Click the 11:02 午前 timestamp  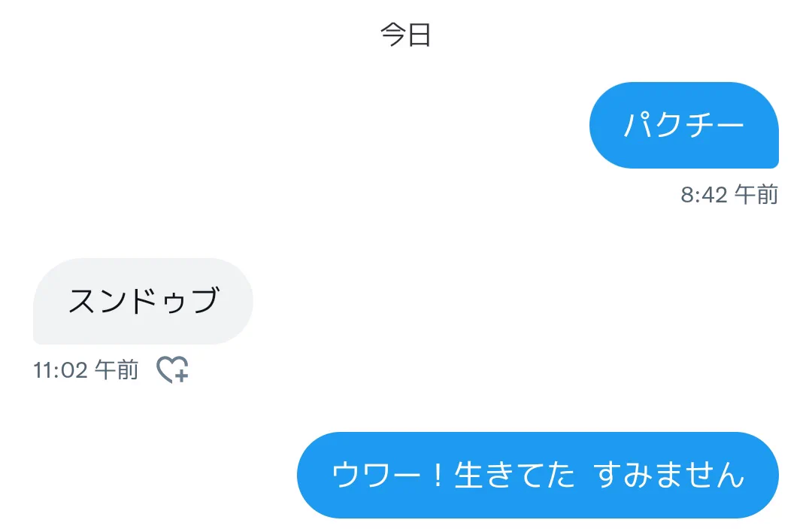(86, 370)
